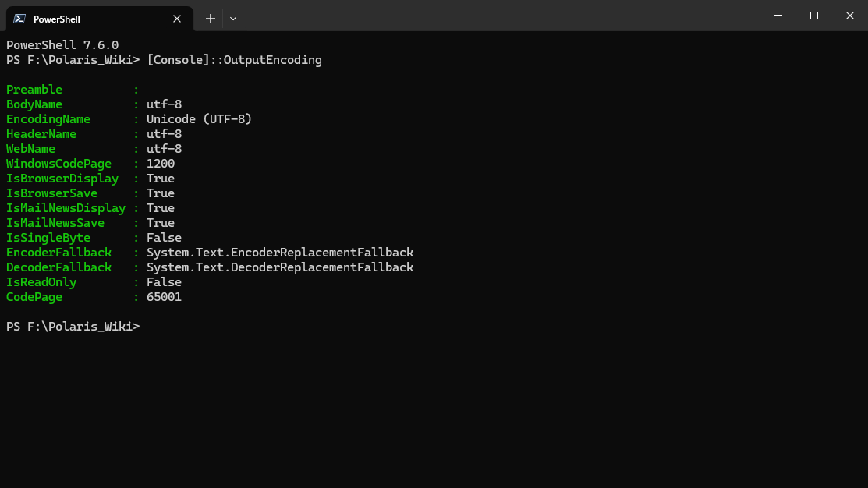
Task: Click the [Console]::OutputEncoding command text
Action: [234, 60]
